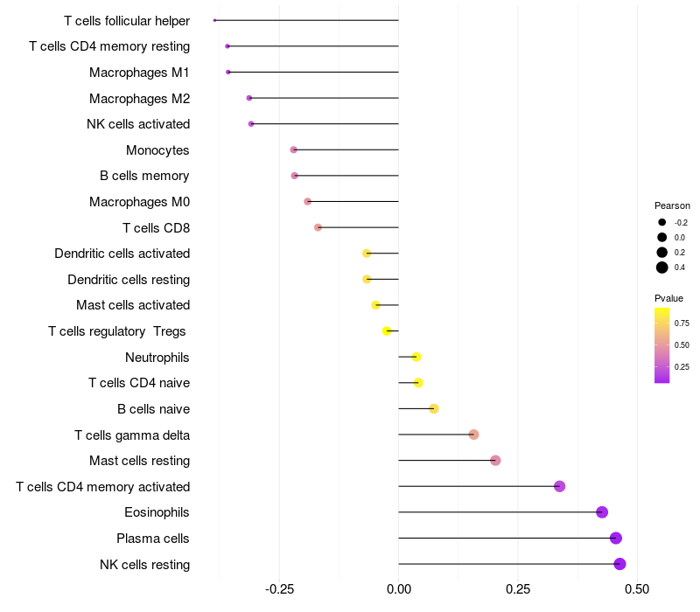Select the Neutrophils yellow dot

click(x=416, y=357)
